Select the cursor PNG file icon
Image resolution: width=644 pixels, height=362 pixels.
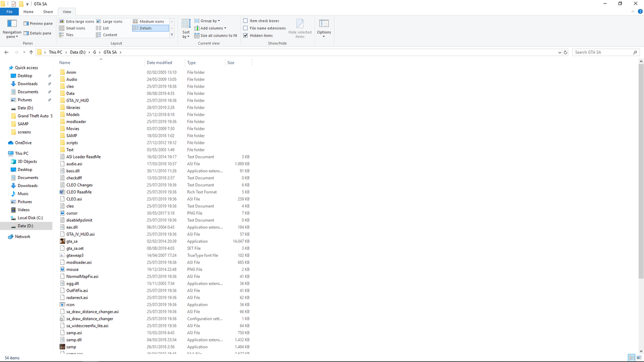click(x=62, y=213)
